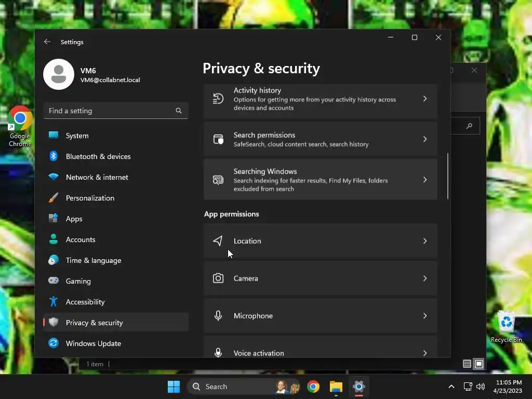Viewport: 532px width, 399px height.
Task: Click the volume speaker tray icon
Action: pos(481,387)
